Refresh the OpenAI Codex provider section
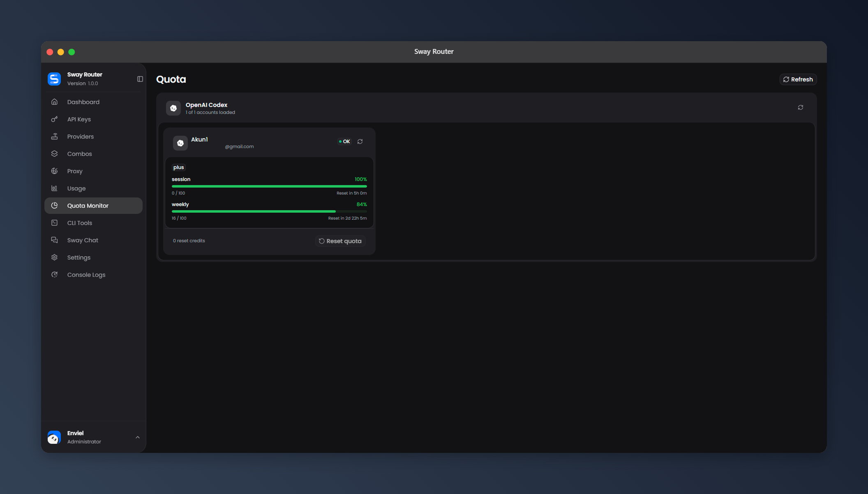The width and height of the screenshot is (868, 494). 801,107
